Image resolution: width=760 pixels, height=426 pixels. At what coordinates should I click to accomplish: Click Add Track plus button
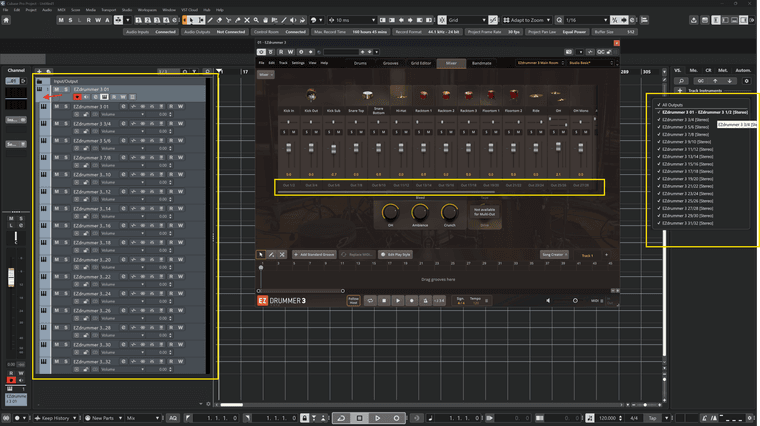(39, 72)
